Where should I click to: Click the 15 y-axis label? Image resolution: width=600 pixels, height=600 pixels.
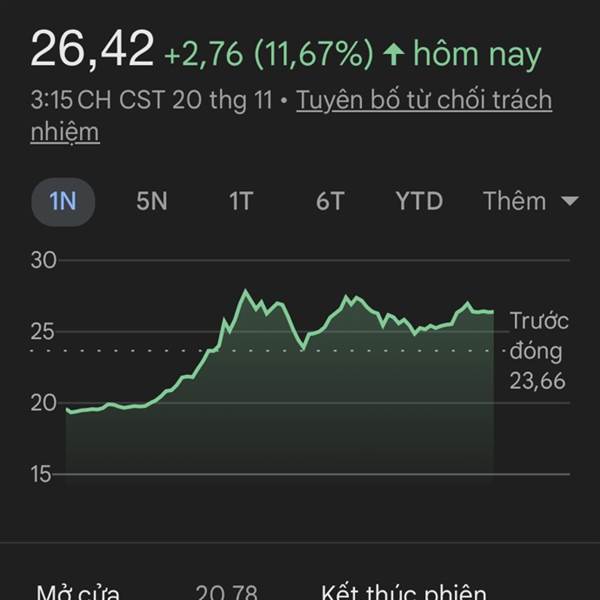pyautogui.click(x=44, y=474)
